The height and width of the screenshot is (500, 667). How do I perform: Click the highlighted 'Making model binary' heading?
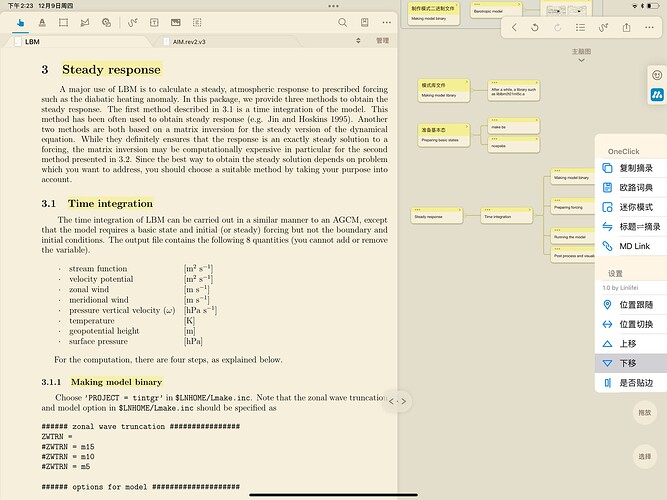tap(117, 382)
